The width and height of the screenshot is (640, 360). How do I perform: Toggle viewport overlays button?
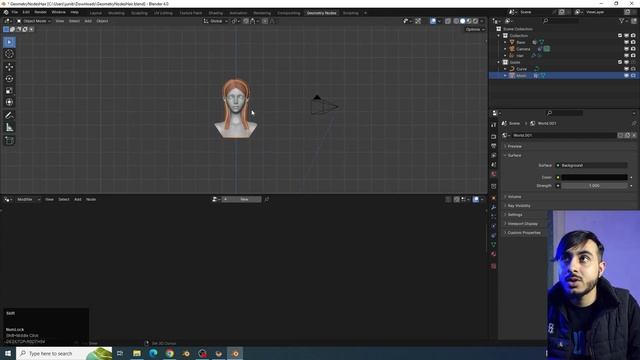(x=433, y=21)
